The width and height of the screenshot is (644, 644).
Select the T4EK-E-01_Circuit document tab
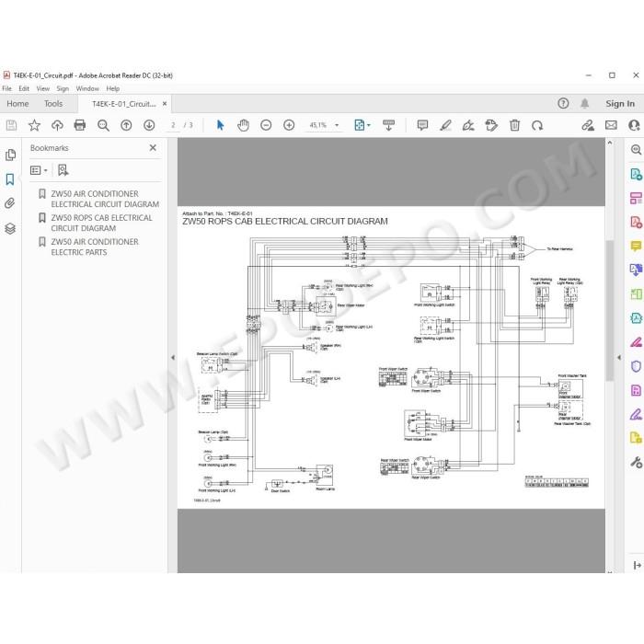(x=123, y=104)
